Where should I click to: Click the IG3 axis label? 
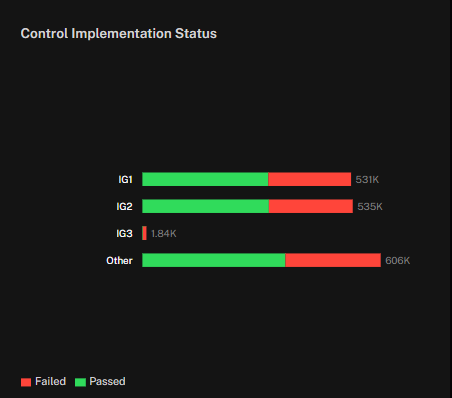pos(124,234)
